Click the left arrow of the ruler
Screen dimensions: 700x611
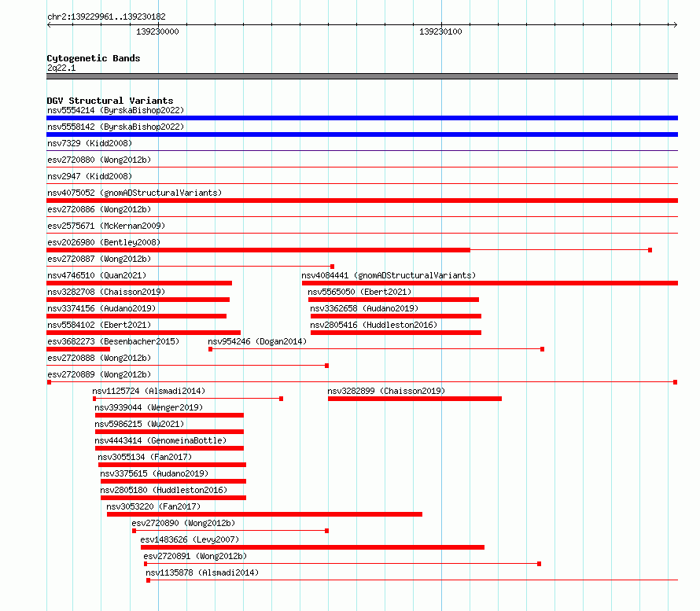(49, 25)
